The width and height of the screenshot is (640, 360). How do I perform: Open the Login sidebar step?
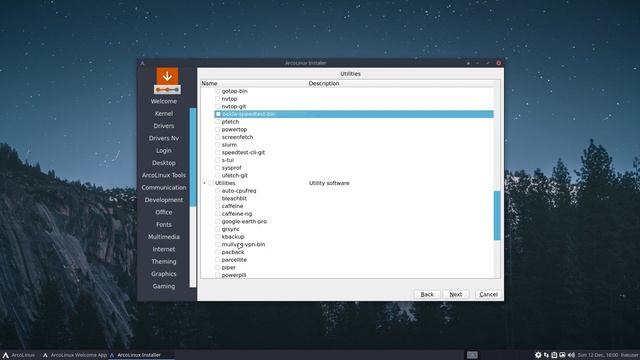tap(164, 151)
